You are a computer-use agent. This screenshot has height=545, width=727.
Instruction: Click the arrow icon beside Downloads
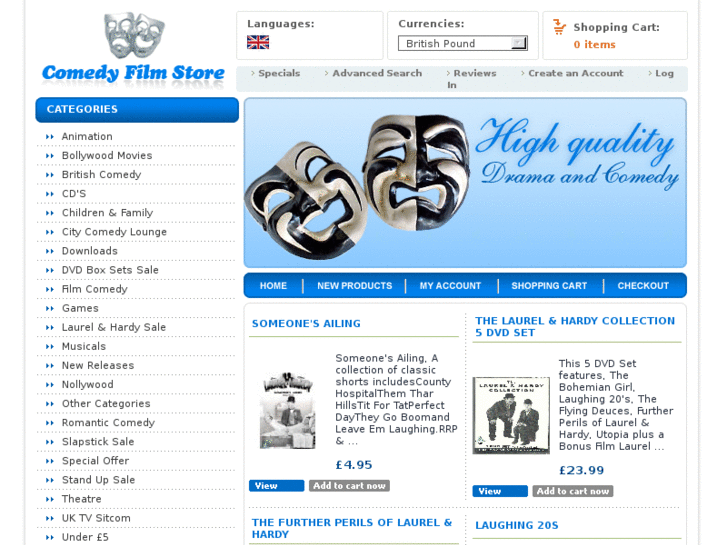(x=50, y=251)
